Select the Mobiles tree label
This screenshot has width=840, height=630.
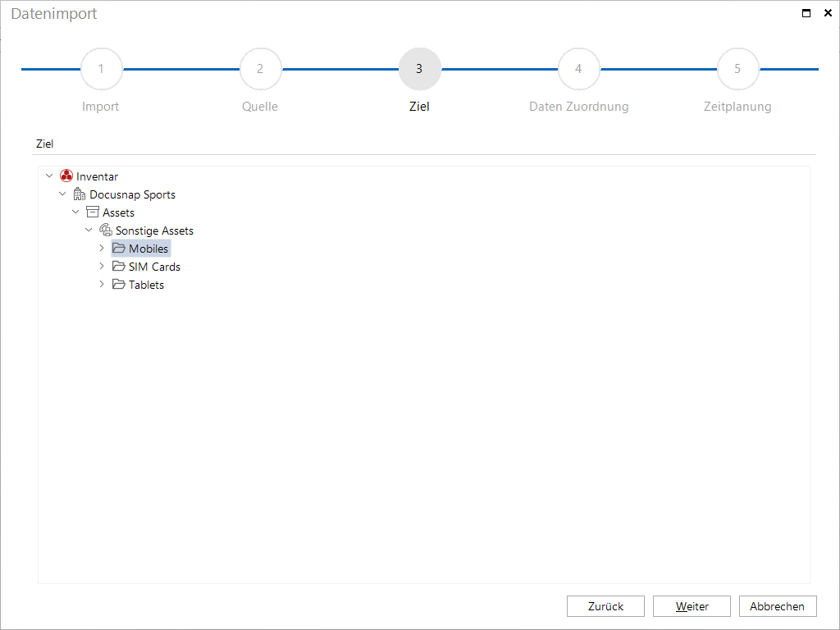click(x=148, y=249)
